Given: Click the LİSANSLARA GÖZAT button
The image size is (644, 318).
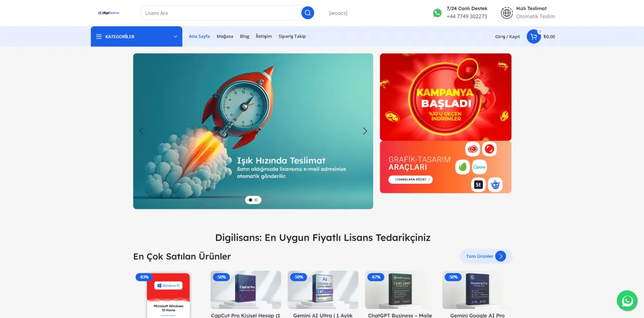Looking at the screenshot, I should tap(410, 179).
